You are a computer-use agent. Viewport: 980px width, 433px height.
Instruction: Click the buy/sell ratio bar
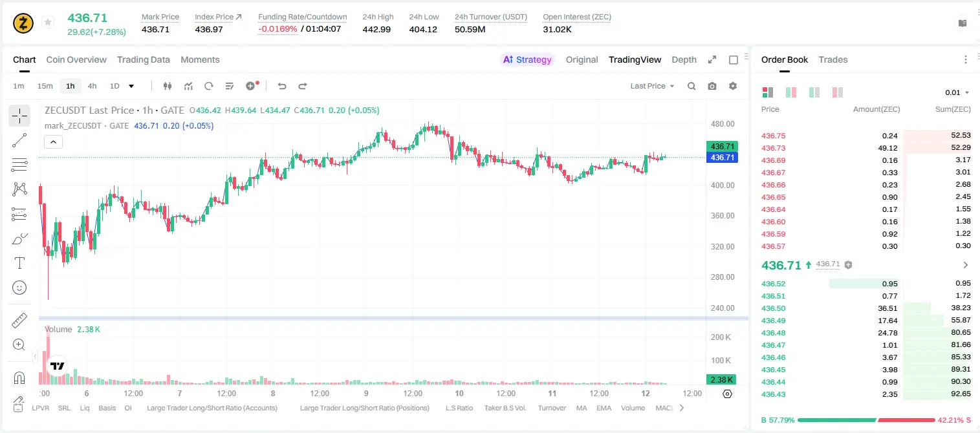(x=866, y=420)
